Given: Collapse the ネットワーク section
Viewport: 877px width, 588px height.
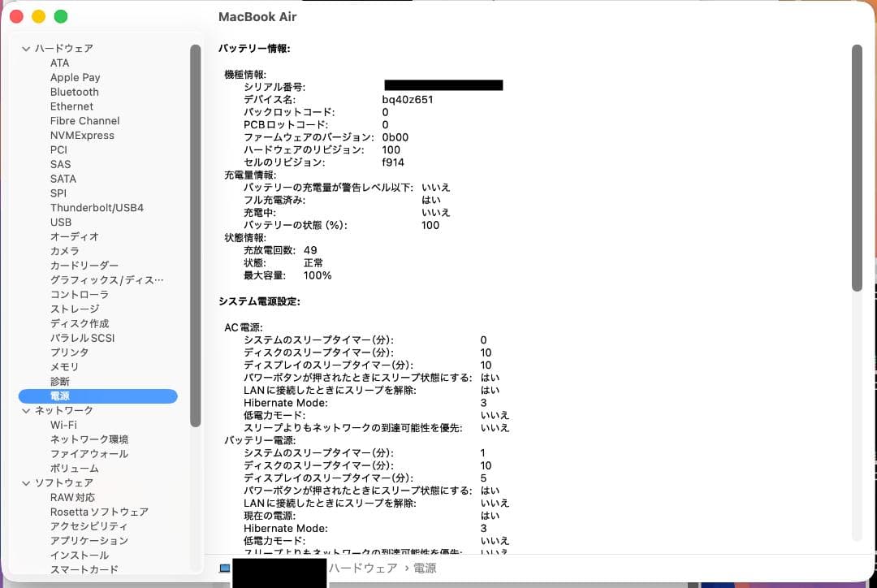Looking at the screenshot, I should 27,410.
